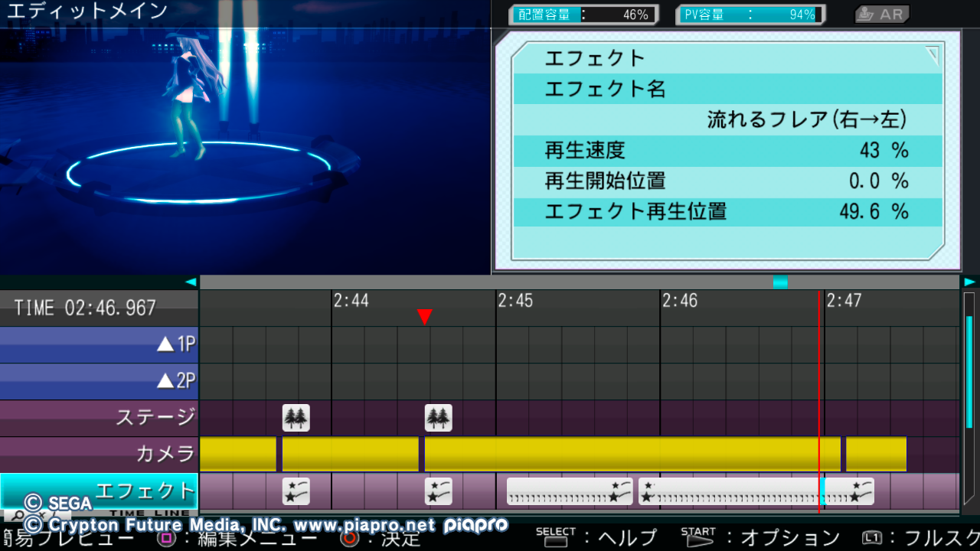
Task: Click the left timeline scroll arrow
Action: point(191,282)
